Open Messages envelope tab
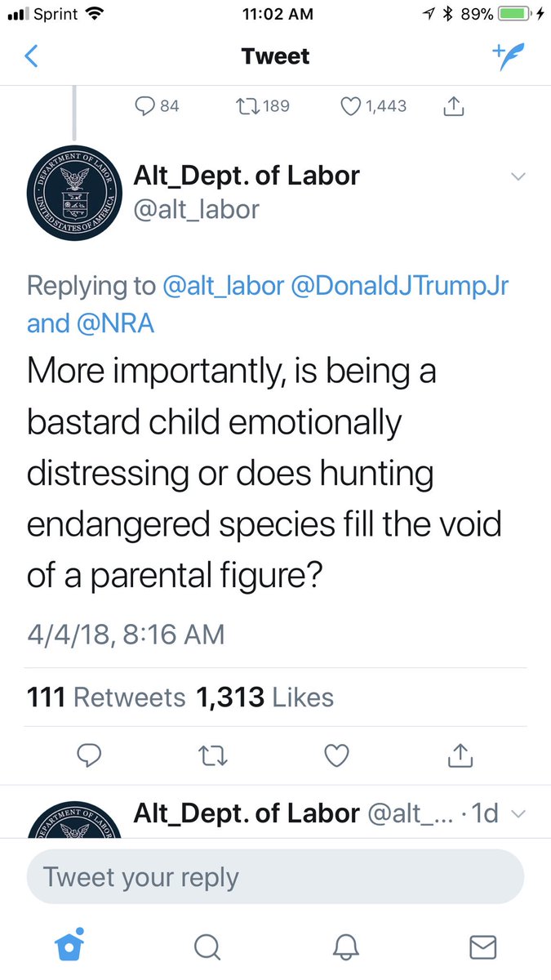Image resolution: width=551 pixels, height=980 pixels. 483,946
